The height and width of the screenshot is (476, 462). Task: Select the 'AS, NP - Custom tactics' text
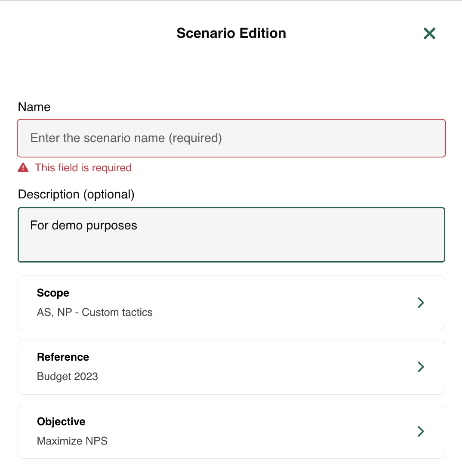tap(95, 312)
